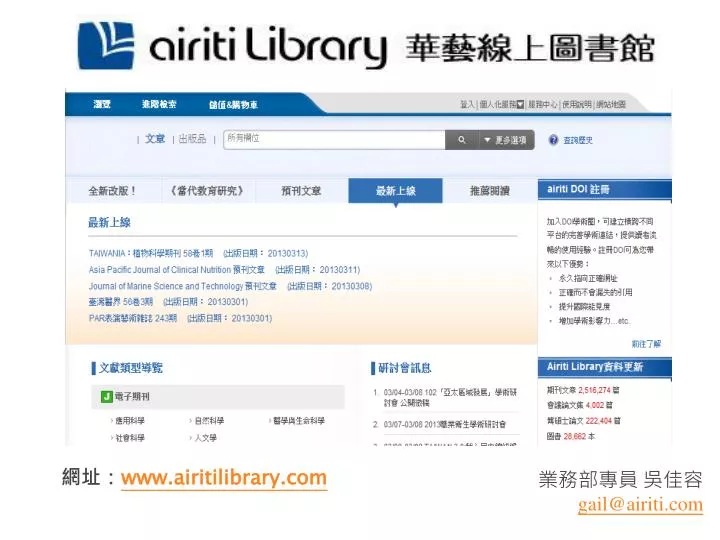Open the 瀏覽 menu in the blue bar

click(x=102, y=104)
